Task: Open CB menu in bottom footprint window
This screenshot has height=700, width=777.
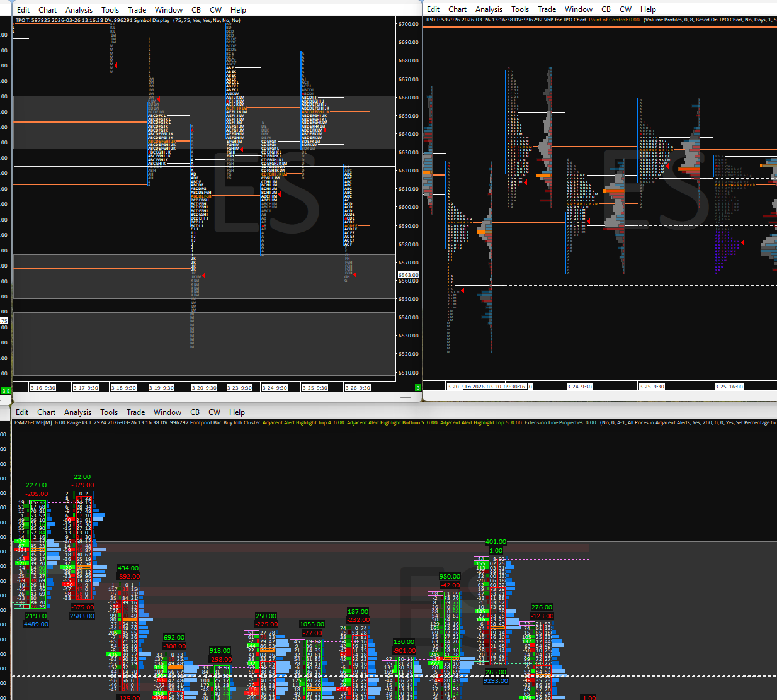Action: (195, 412)
